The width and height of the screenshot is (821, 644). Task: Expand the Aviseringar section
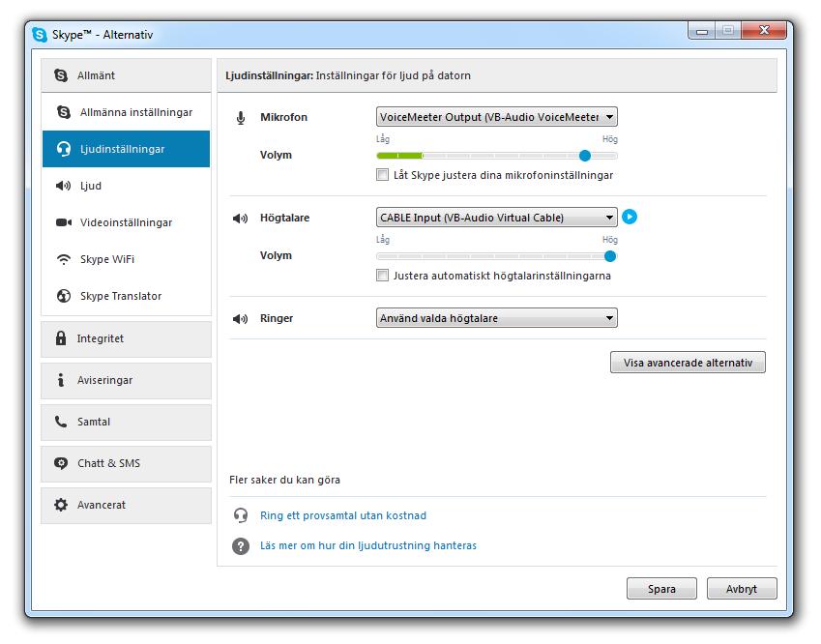click(x=126, y=381)
